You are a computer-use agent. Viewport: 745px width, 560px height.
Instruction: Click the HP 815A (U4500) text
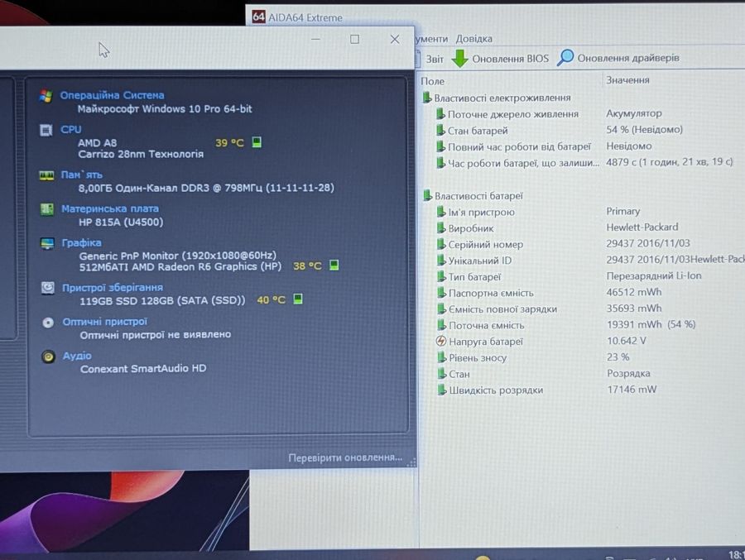click(x=121, y=222)
